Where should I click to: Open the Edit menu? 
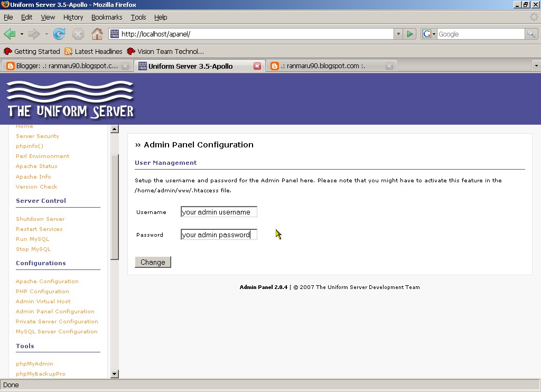point(26,17)
